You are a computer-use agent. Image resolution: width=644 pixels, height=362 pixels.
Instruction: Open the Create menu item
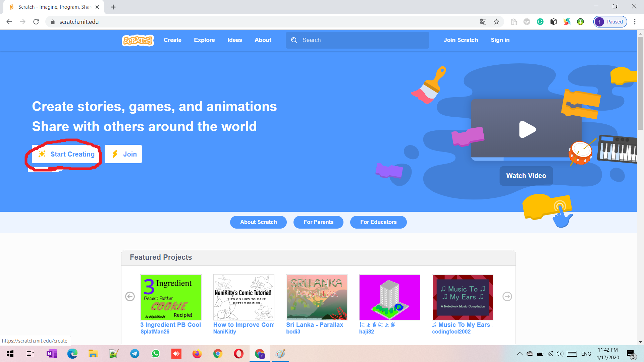tap(172, 40)
